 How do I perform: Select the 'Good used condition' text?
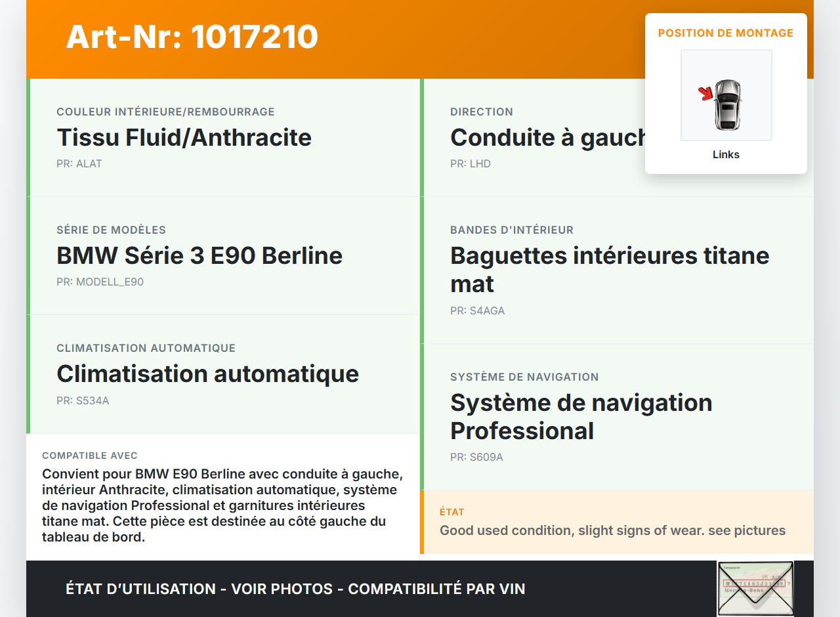point(612,530)
